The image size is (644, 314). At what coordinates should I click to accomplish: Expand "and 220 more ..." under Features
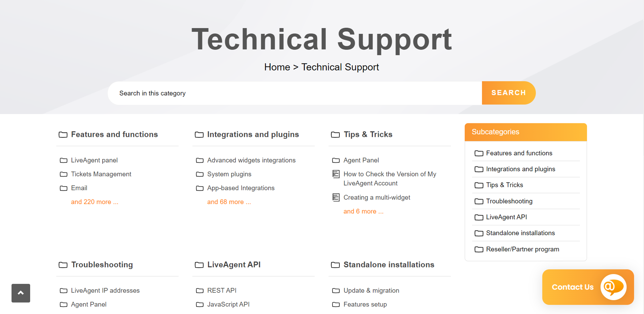pos(95,202)
